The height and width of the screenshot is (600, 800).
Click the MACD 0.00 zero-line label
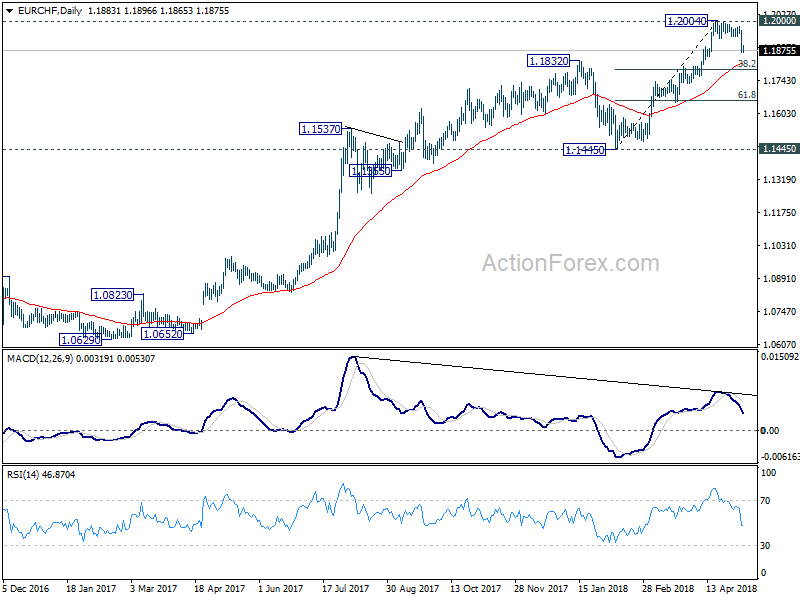770,431
